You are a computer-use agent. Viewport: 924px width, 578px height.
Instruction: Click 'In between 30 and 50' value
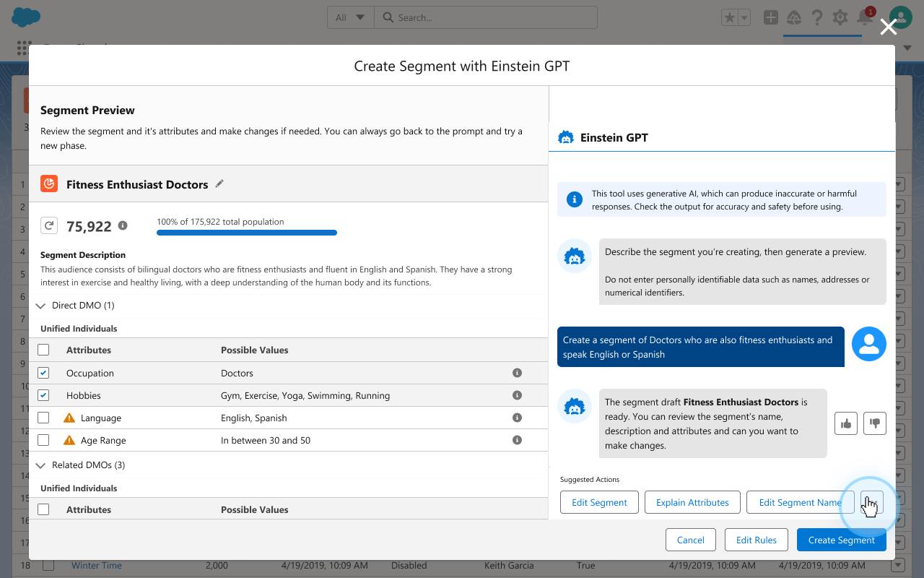coord(266,440)
